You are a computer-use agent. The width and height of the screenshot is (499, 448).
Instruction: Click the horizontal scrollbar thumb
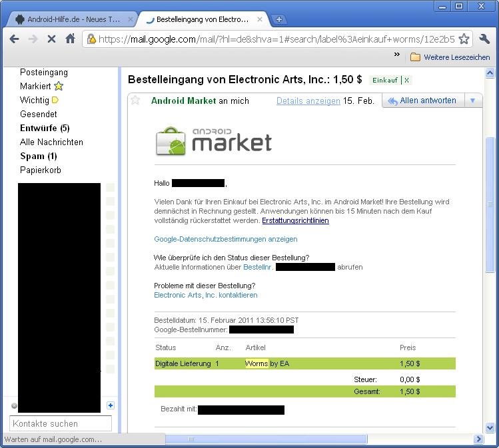(x=266, y=439)
